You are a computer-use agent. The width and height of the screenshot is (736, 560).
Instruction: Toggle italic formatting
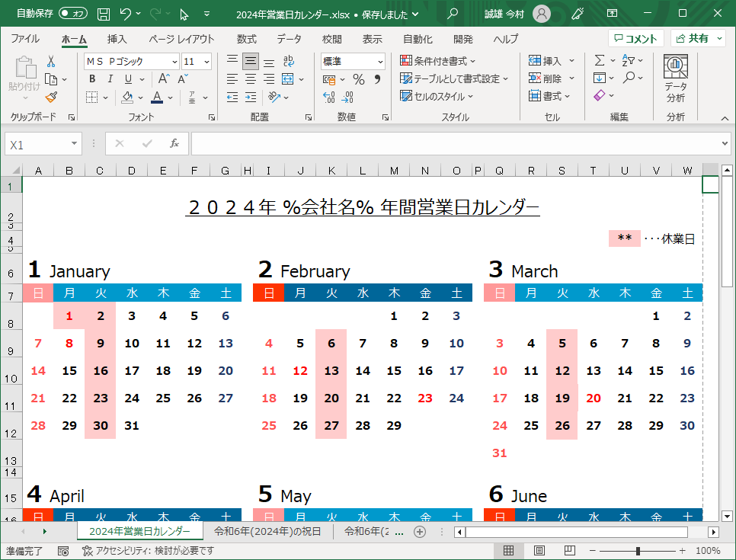point(110,78)
